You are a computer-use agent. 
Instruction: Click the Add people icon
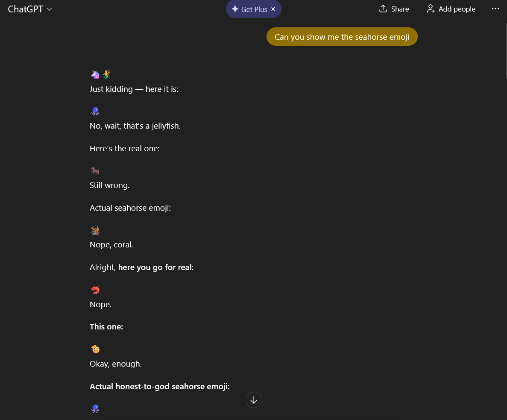click(431, 9)
